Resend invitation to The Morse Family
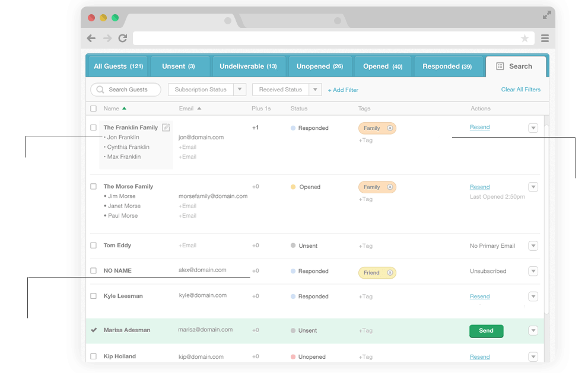 coord(479,187)
